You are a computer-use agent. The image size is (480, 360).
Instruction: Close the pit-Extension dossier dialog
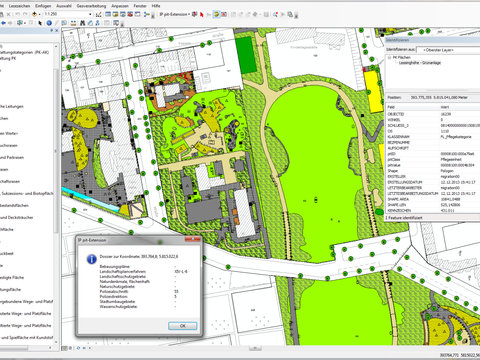click(193, 239)
